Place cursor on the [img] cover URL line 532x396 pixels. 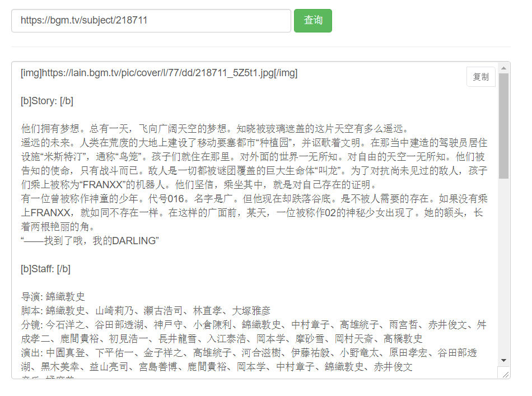click(159, 73)
